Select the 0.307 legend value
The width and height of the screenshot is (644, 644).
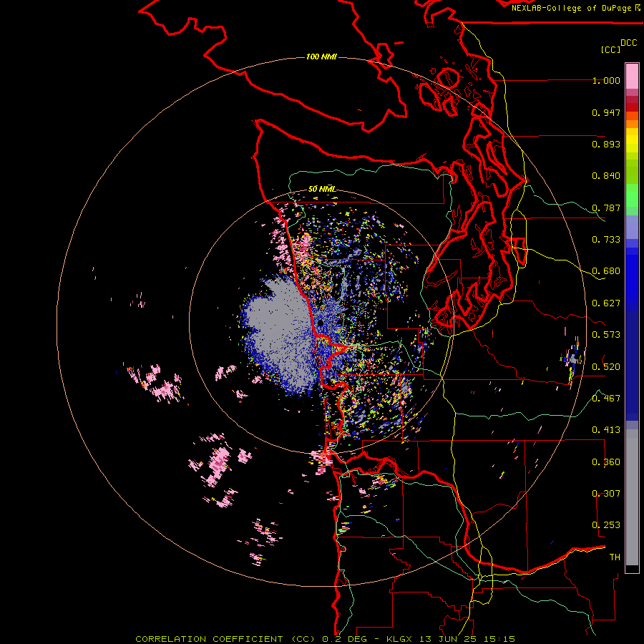606,493
